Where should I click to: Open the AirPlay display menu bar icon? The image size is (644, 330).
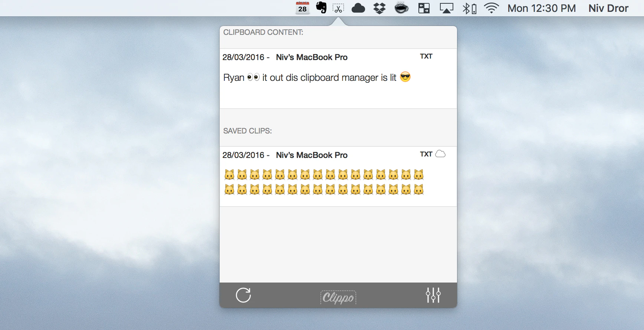[446, 8]
